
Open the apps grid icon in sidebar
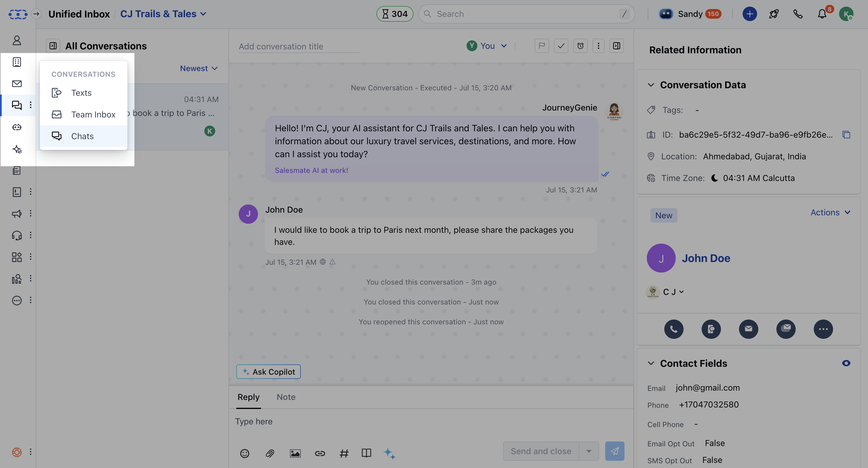coord(17,257)
